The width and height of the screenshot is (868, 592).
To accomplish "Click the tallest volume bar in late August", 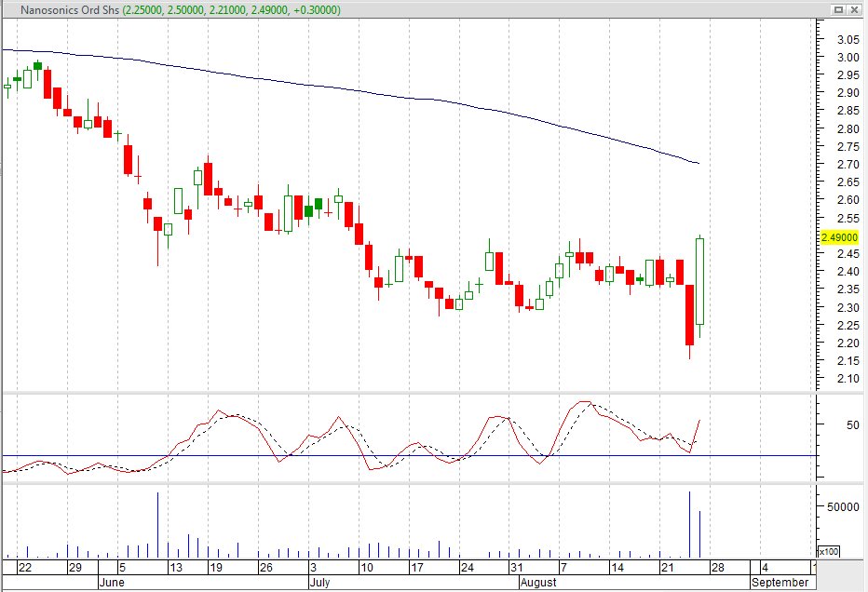I will [690, 524].
